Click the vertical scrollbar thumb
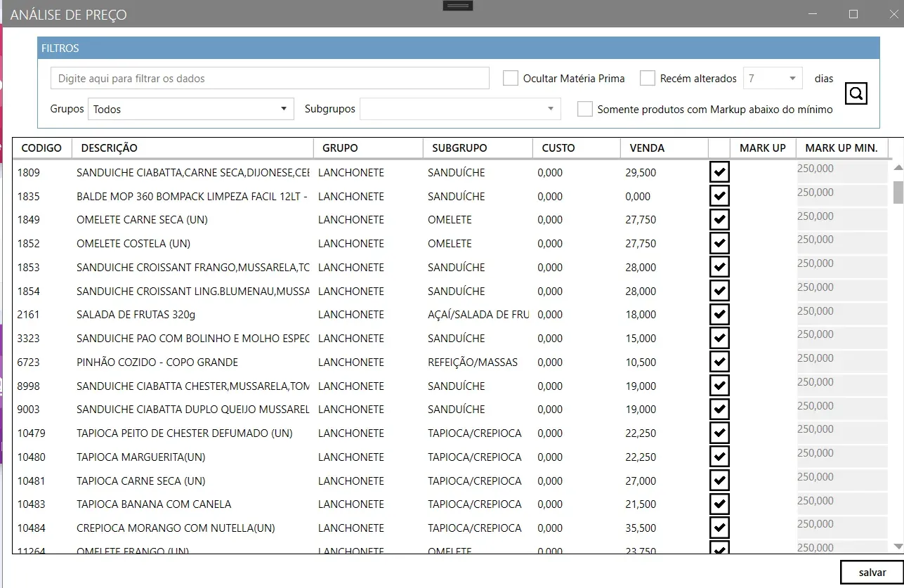The height and width of the screenshot is (588, 904). click(x=898, y=192)
